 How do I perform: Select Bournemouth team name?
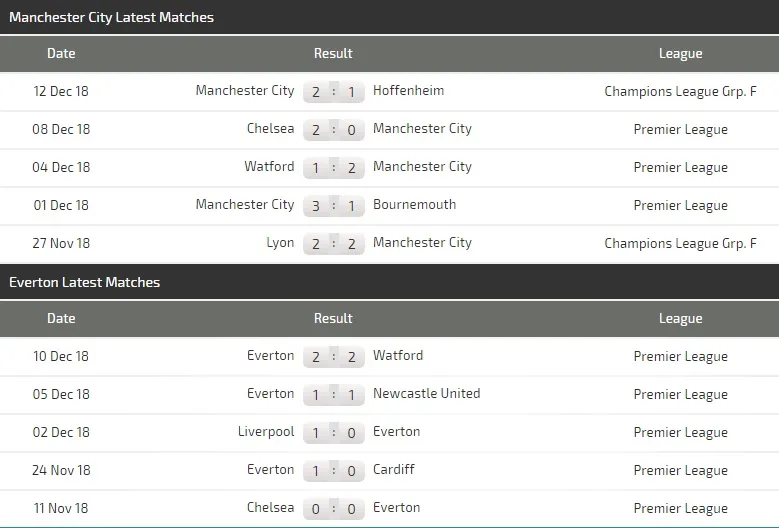414,205
